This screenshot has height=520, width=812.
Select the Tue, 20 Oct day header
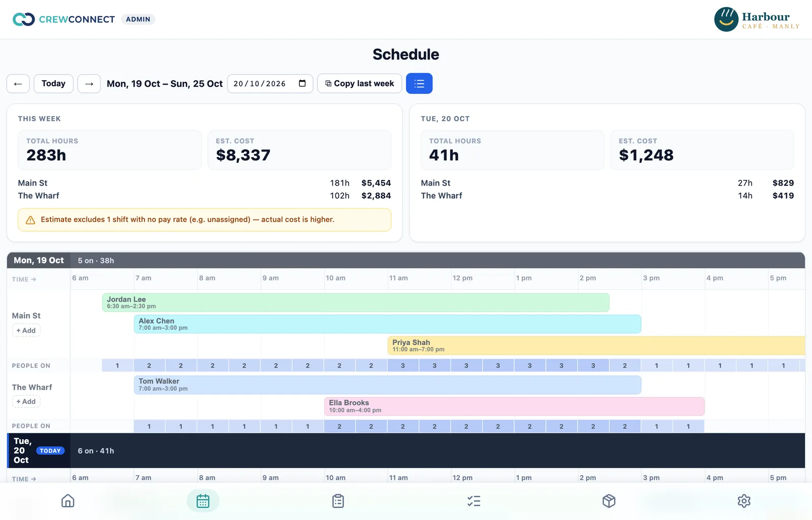pos(39,450)
